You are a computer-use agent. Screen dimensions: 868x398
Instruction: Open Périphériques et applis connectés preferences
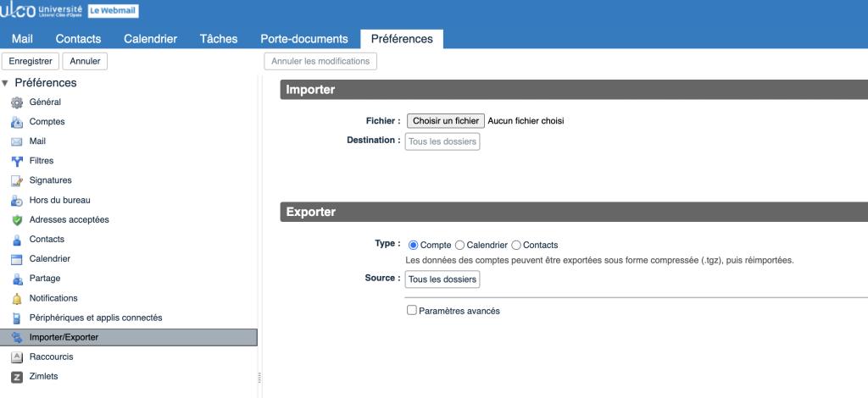pos(96,318)
